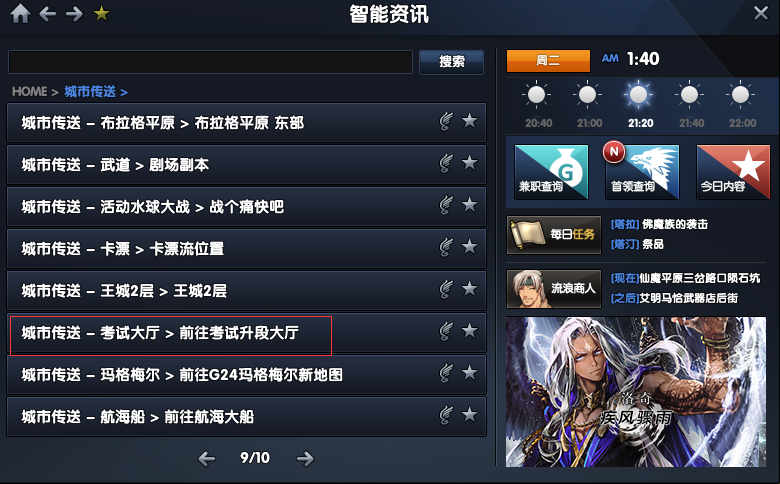Open 首领查询 boss lookup icon

pos(642,172)
